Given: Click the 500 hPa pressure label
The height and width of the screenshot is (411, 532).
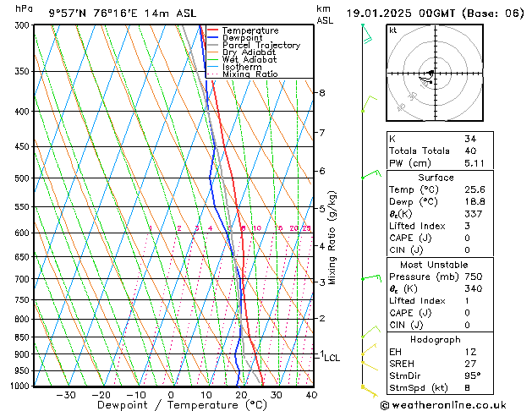Looking at the screenshot, I should coord(24,178).
